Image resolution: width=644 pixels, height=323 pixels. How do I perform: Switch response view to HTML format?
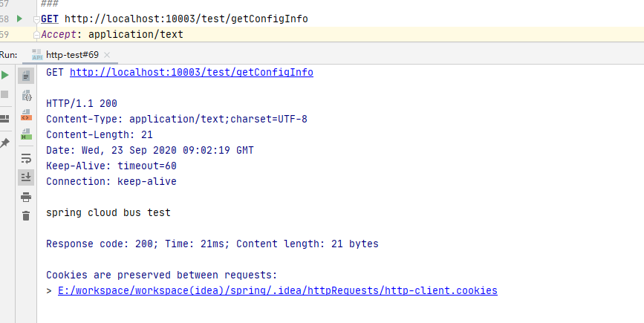(26, 135)
